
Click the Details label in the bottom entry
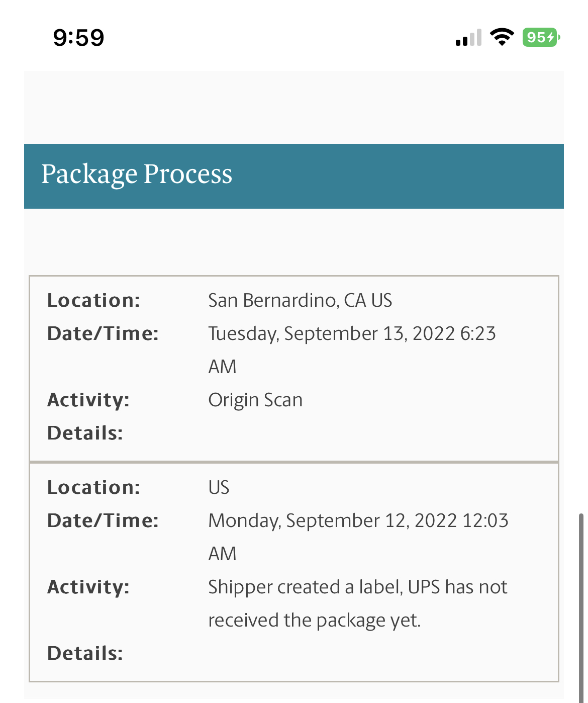[85, 653]
